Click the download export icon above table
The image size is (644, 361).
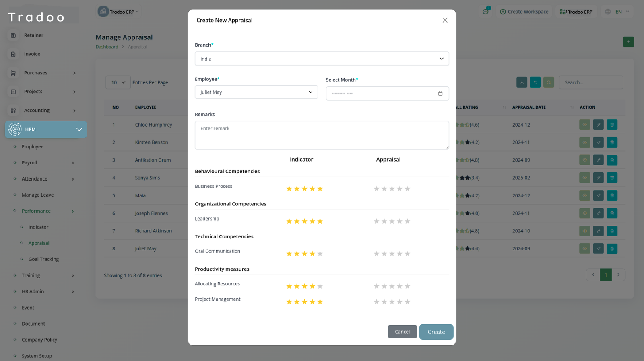coord(522,82)
